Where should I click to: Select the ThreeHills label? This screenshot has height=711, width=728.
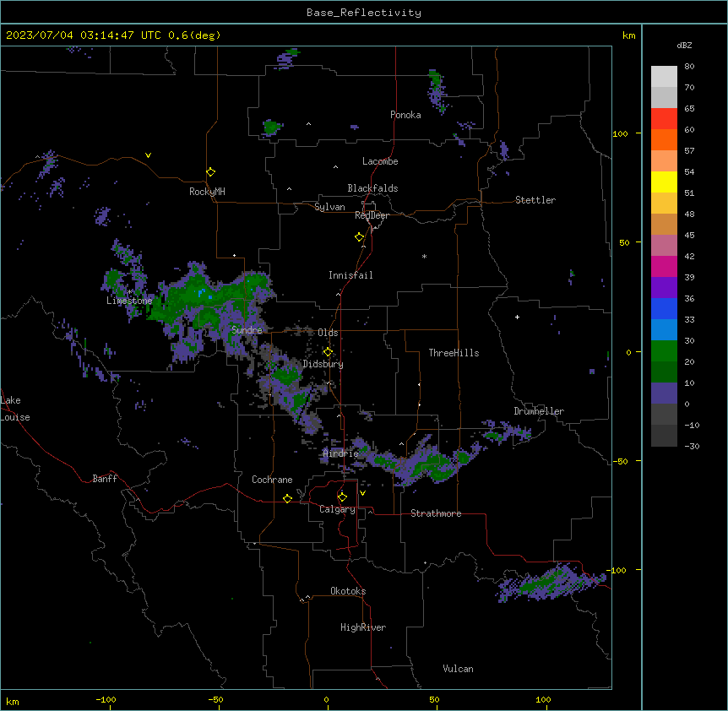click(454, 353)
